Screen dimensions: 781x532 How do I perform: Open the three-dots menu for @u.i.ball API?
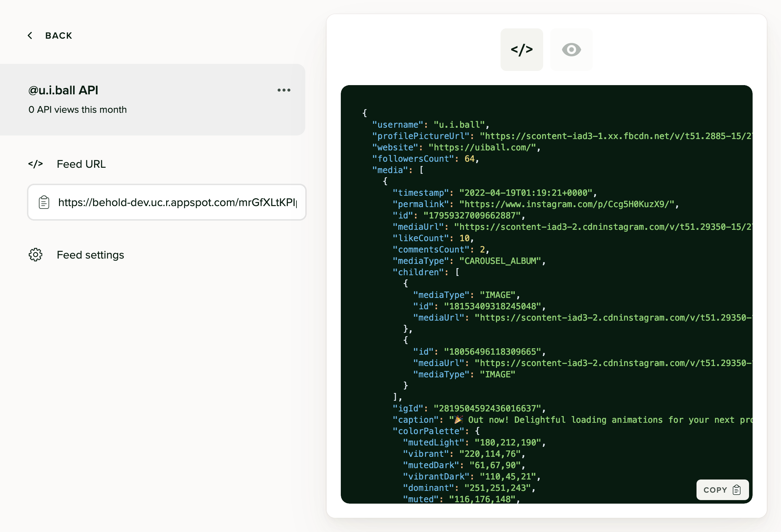pyautogui.click(x=284, y=90)
